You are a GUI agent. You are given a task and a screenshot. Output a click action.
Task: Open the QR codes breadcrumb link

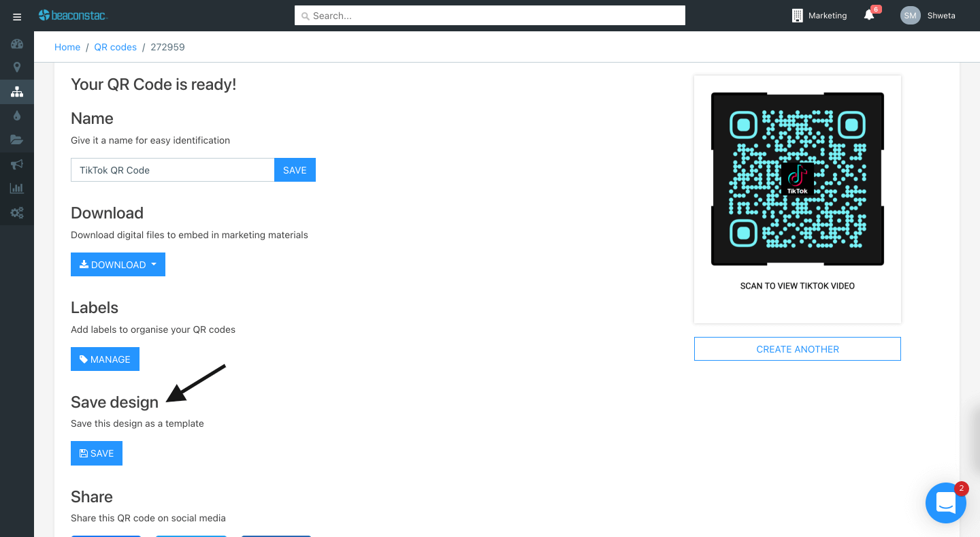[x=115, y=47]
